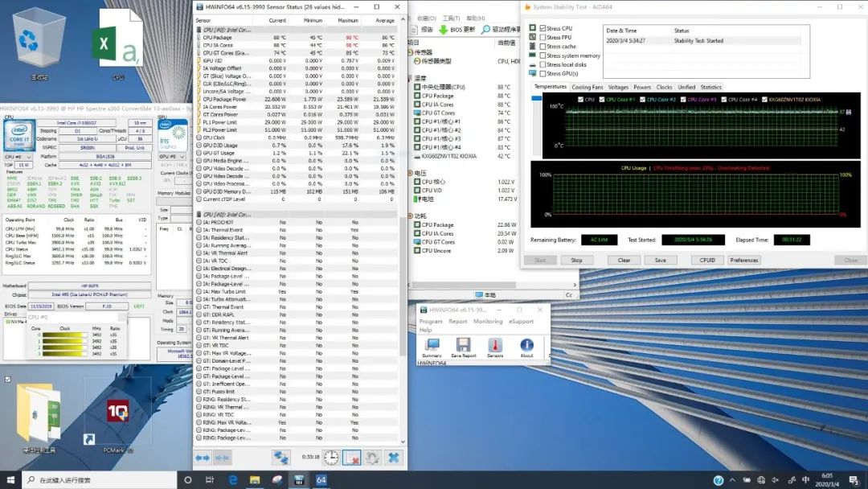Enable the Stress FPU checkbox
The image size is (868, 489).
[x=542, y=38]
